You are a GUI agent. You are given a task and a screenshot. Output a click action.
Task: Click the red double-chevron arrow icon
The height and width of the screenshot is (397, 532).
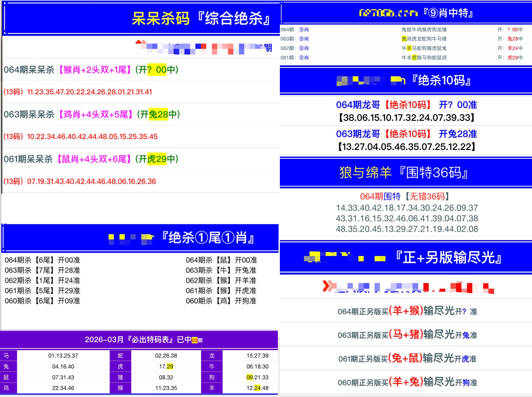(x=327, y=286)
